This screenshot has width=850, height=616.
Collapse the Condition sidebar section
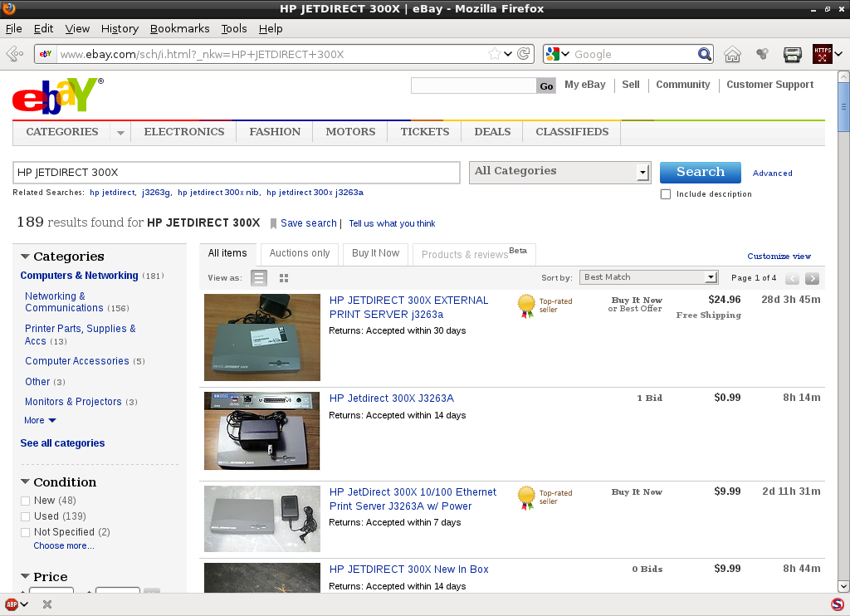(x=25, y=482)
